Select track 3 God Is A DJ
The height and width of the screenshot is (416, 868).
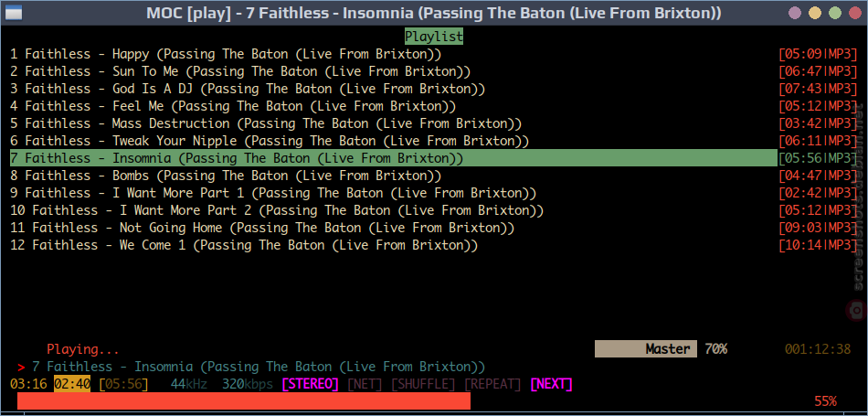pos(248,89)
